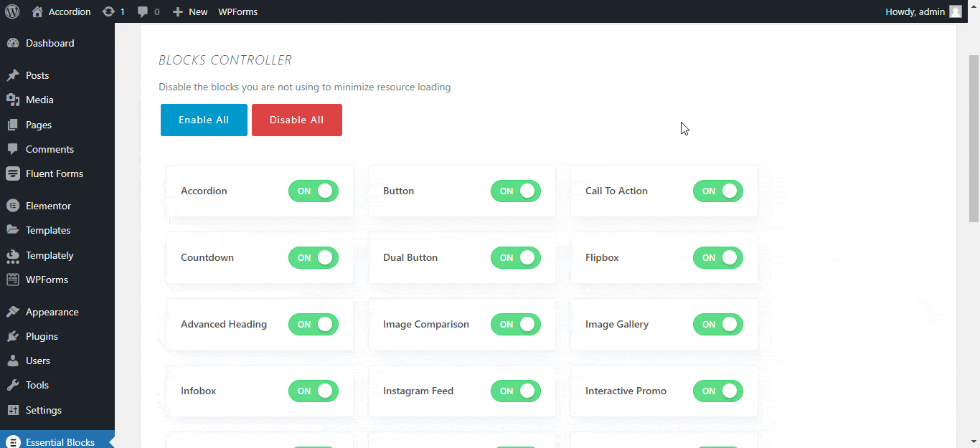This screenshot has width=980, height=448.
Task: Disable the Call To Action block
Action: coord(718,191)
